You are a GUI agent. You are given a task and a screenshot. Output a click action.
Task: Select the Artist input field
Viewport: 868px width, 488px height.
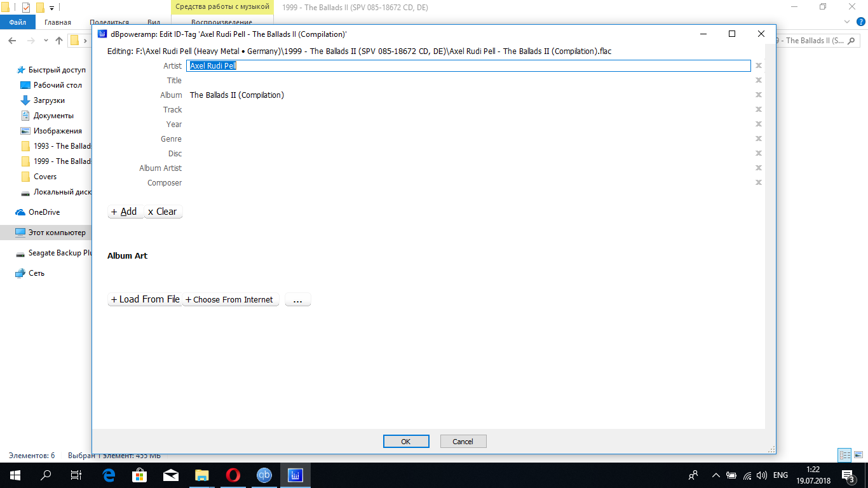469,65
